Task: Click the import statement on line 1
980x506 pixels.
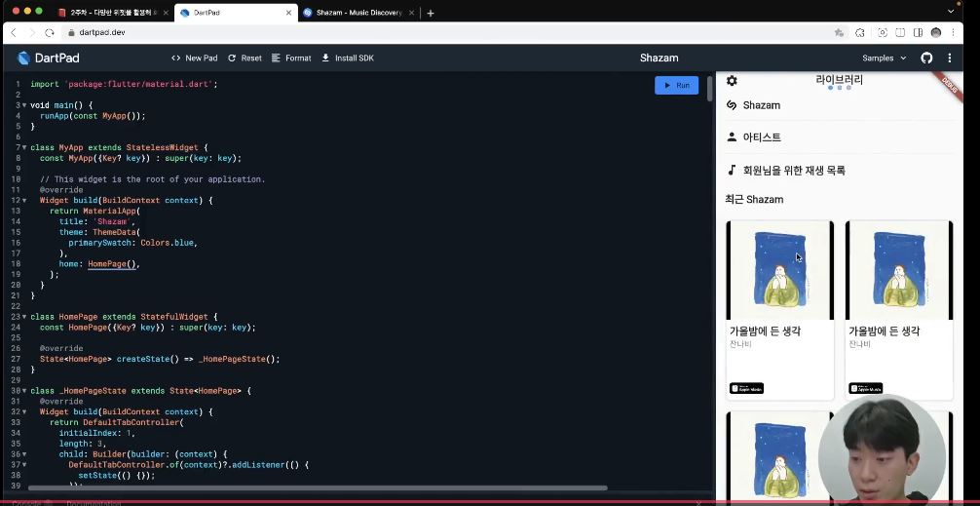Action: pyautogui.click(x=124, y=85)
